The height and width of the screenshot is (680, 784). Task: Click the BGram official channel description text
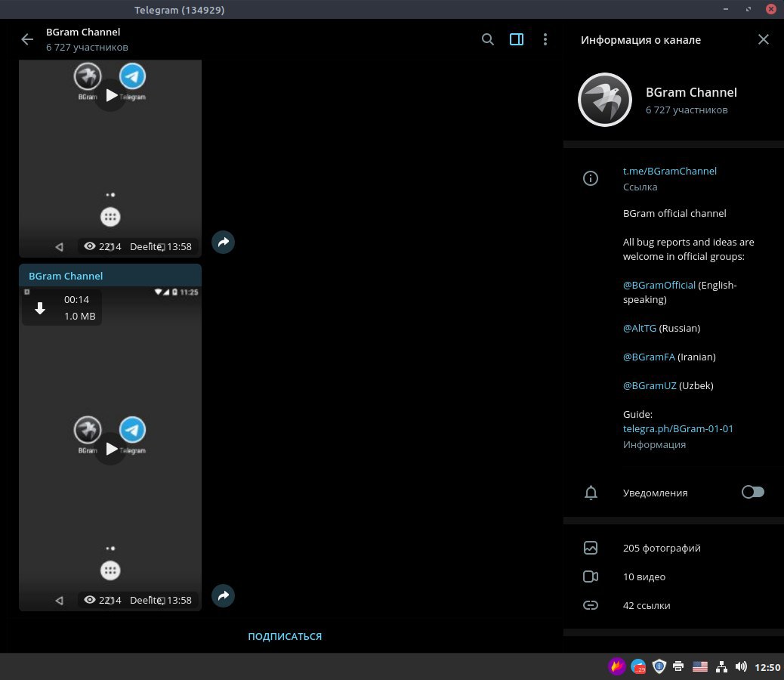coord(674,213)
